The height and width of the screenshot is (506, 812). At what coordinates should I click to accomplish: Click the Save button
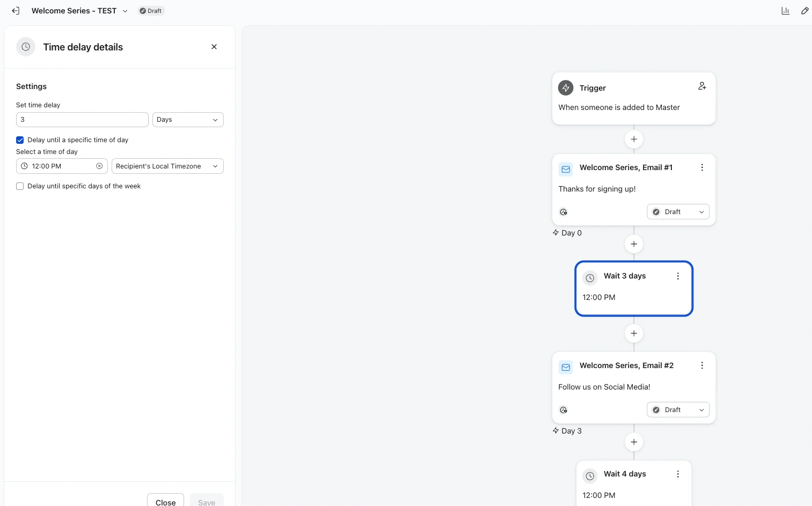point(207,500)
